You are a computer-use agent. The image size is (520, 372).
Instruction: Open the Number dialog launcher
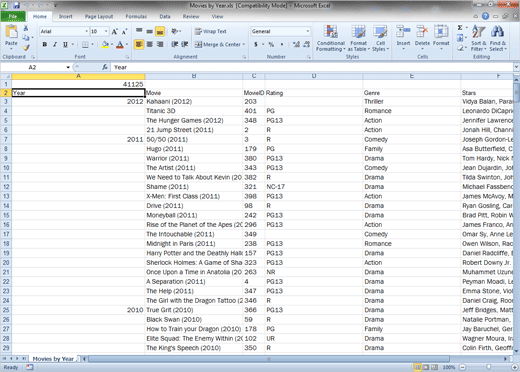point(309,57)
